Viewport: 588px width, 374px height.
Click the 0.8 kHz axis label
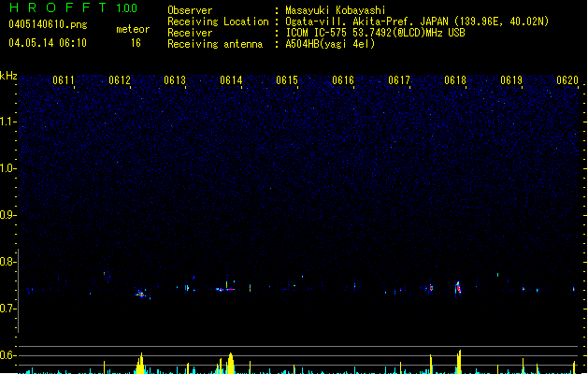[7, 262]
